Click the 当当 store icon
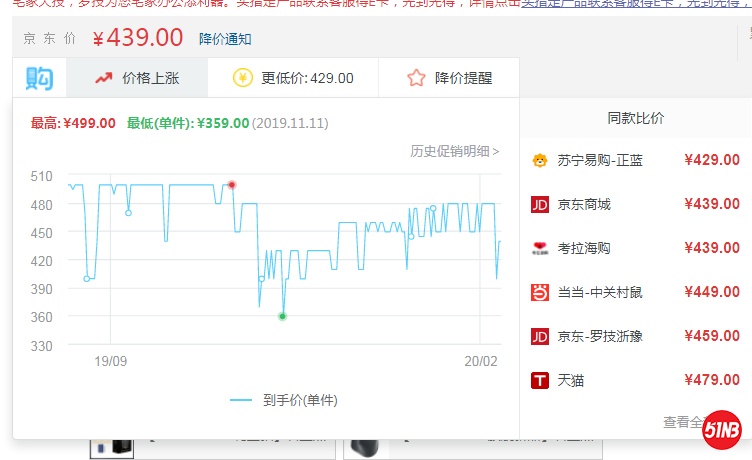Viewport: 752px width, 460px height. point(540,292)
